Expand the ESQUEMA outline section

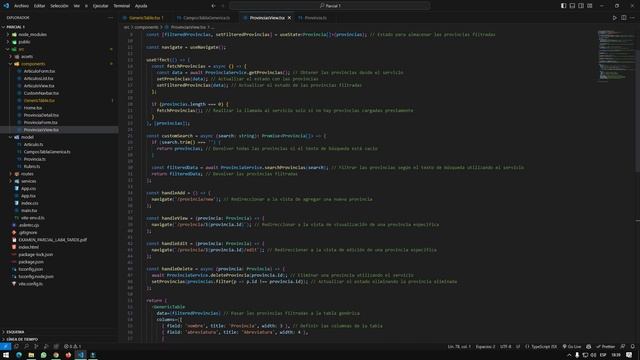point(59,332)
